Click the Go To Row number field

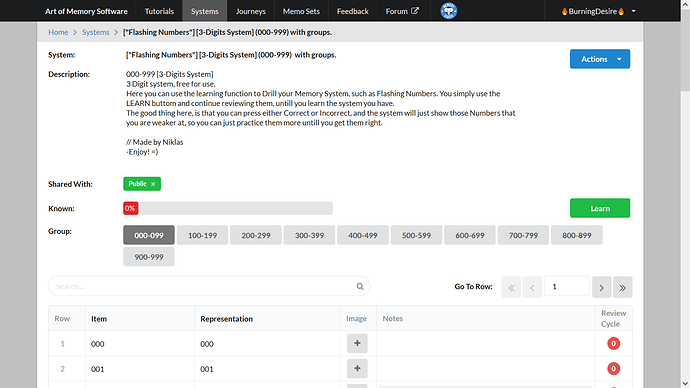(567, 286)
